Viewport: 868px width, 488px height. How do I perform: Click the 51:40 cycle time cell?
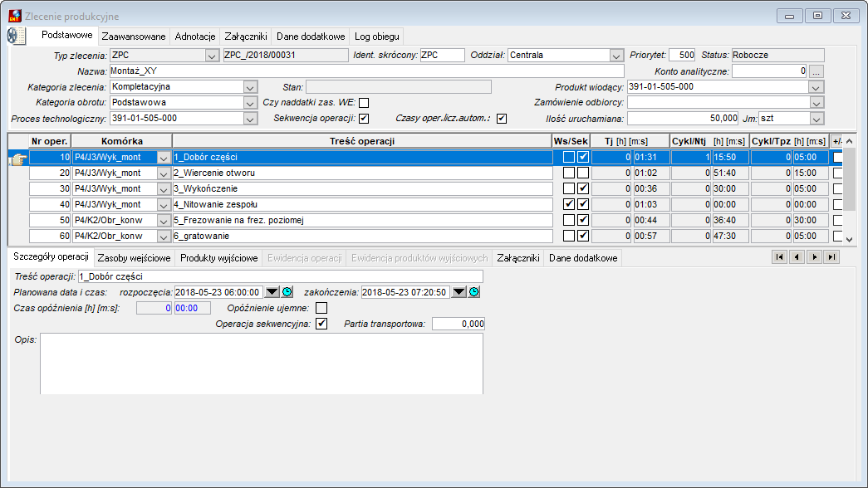[730, 173]
